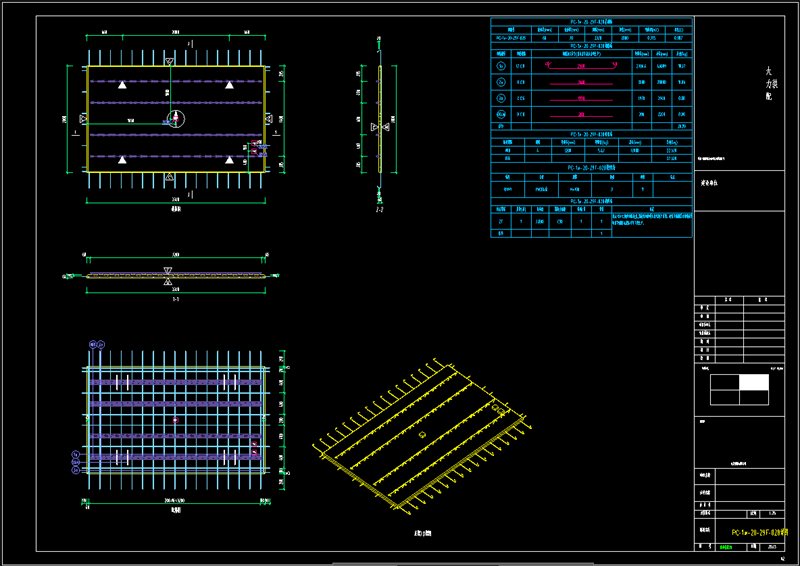800x566 pixels.
Task: Select rebar mark circle 2a in rebar table
Action: click(x=501, y=82)
